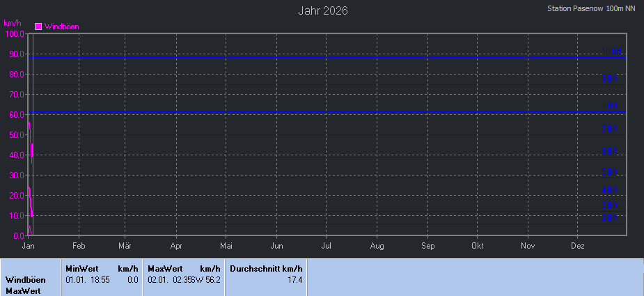Select the 6 Bft marker label
The image size is (644, 296).
point(611,151)
